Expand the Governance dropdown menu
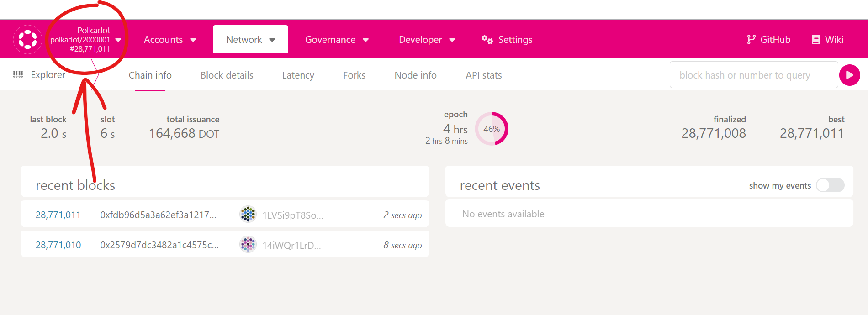Viewport: 868px width, 315px height. (337, 40)
